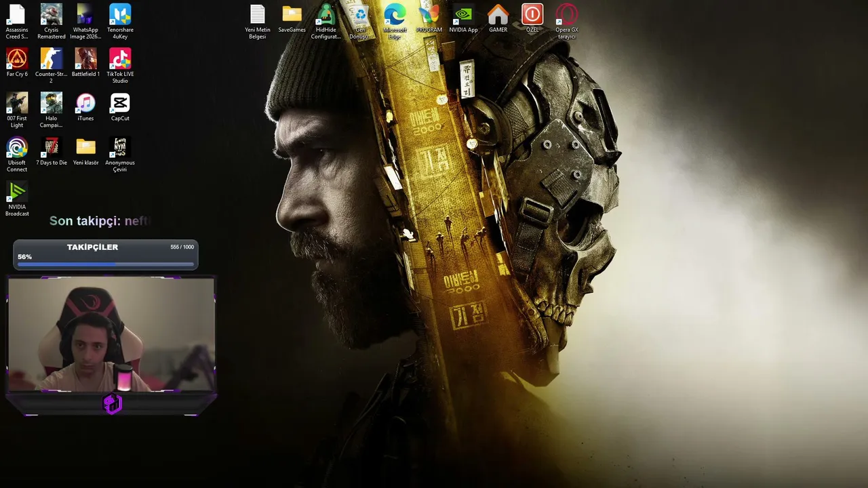Select the Ubisoft Connect shortcut
The image size is (868, 488).
(x=17, y=155)
